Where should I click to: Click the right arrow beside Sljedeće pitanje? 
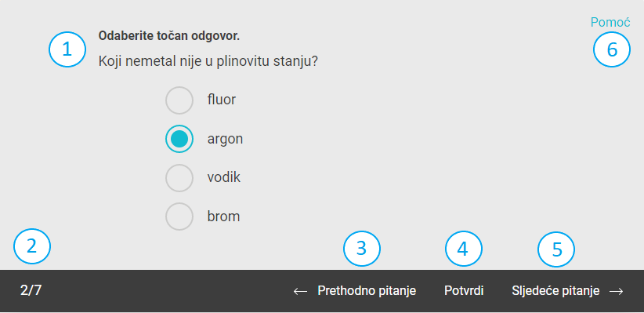pos(616,291)
